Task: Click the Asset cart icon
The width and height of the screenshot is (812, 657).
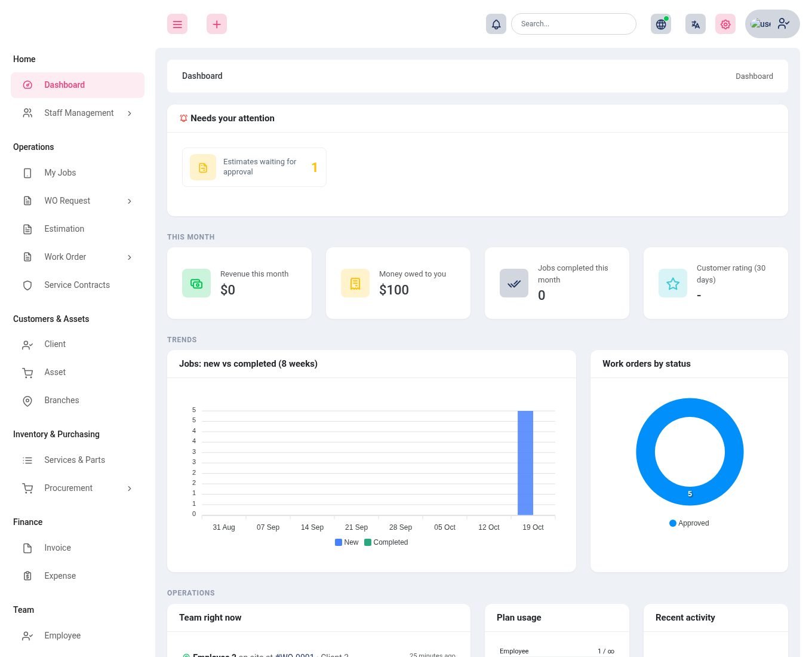Action: tap(27, 372)
